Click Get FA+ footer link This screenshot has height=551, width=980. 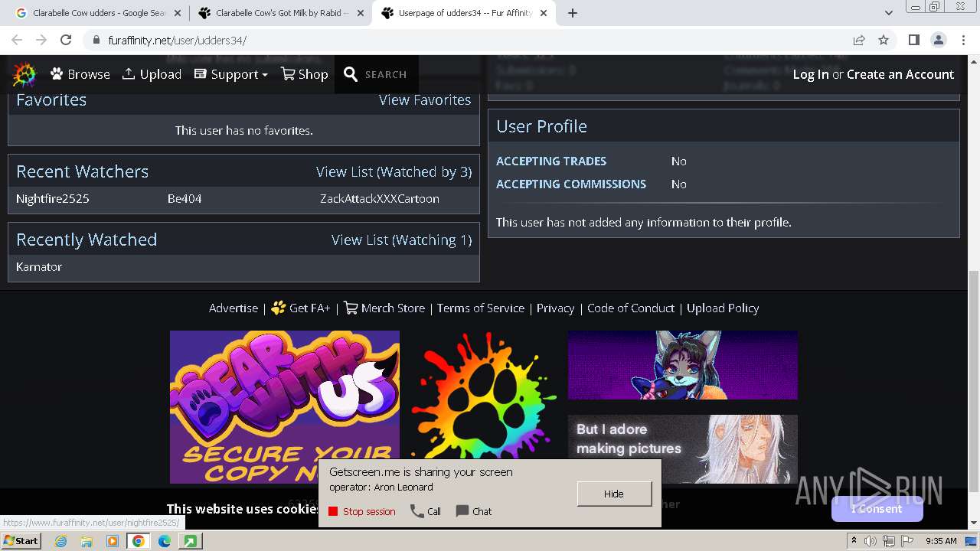[x=301, y=308]
